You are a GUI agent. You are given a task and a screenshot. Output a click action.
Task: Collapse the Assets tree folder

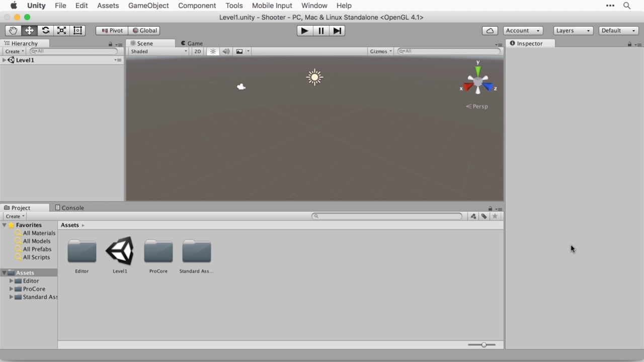(4, 273)
